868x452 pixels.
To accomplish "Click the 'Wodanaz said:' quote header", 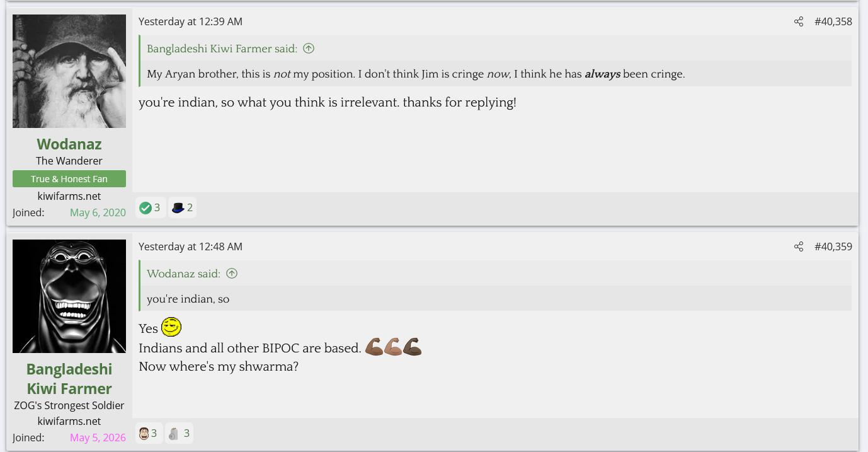I will (x=184, y=274).
